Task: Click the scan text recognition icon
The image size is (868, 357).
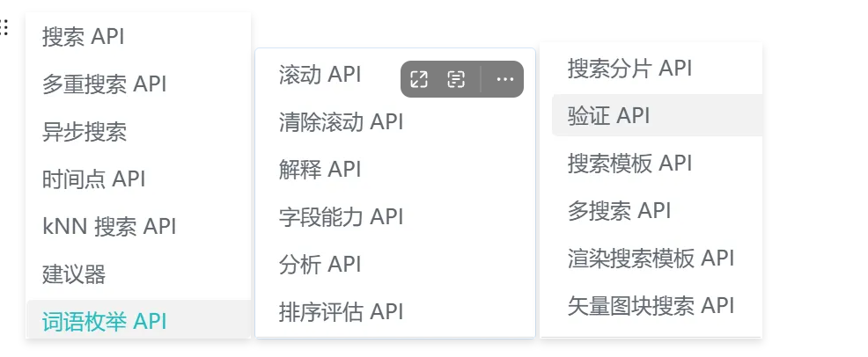Action: point(456,79)
